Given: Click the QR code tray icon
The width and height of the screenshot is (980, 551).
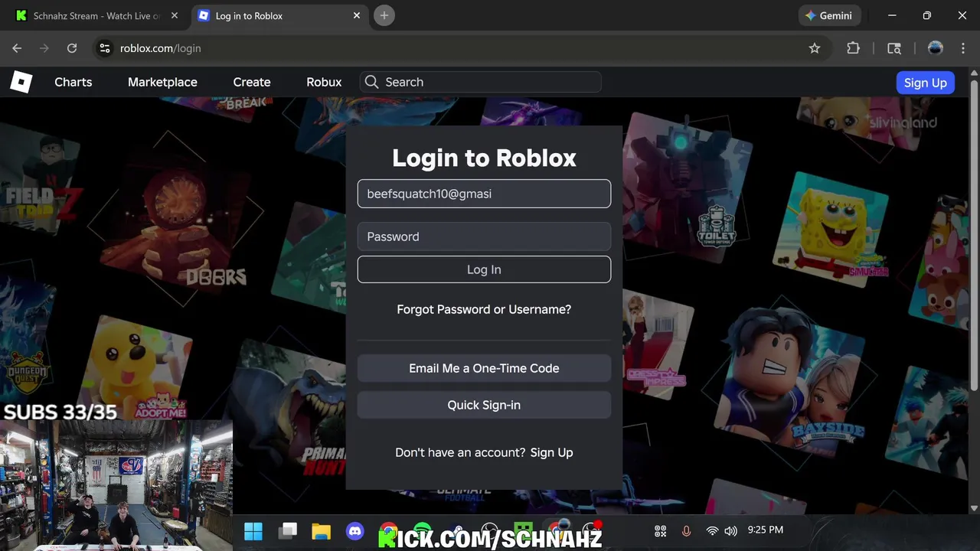Looking at the screenshot, I should click(661, 531).
